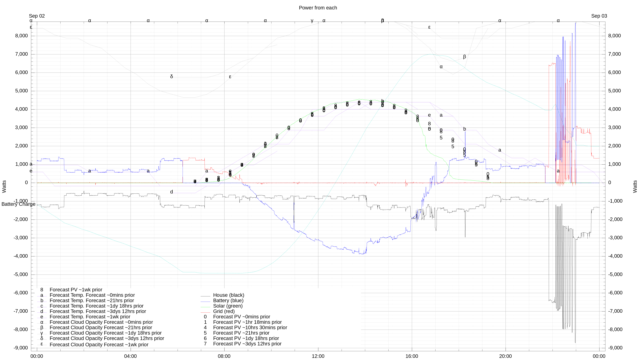Click legend 'Forecast Cloud Opacity Forecast ~1wk prior'
The image size is (644, 362).
[x=99, y=345]
